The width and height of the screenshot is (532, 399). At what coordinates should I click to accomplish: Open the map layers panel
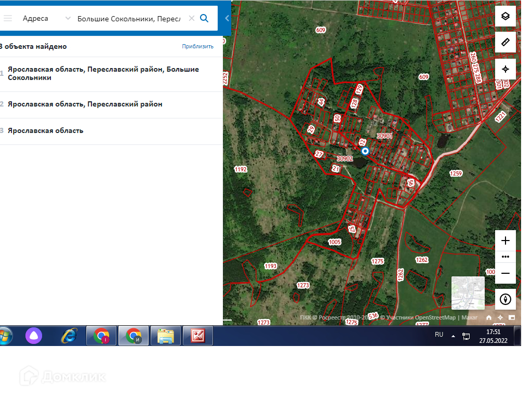coord(505,16)
